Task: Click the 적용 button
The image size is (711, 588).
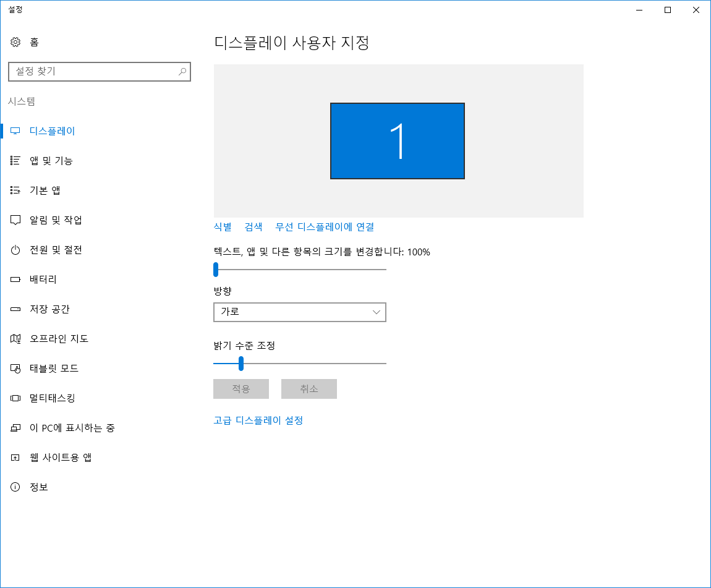Action: click(241, 389)
